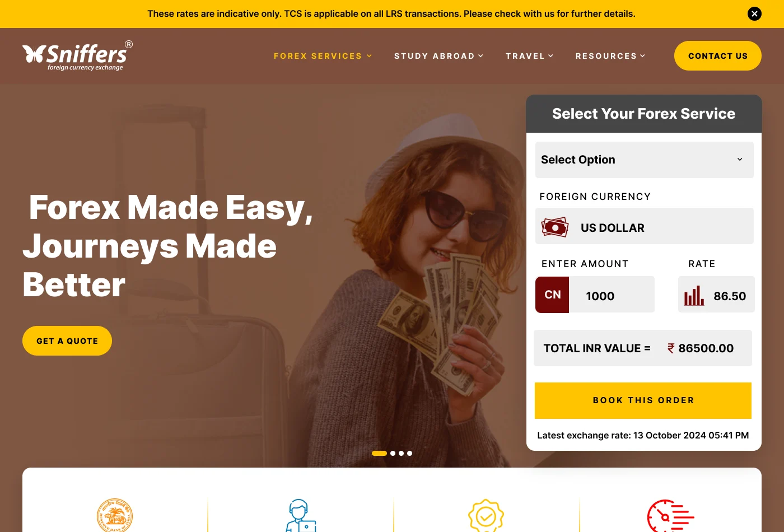Select the second carousel slide dot
Image resolution: width=784 pixels, height=532 pixels.
[x=393, y=454]
